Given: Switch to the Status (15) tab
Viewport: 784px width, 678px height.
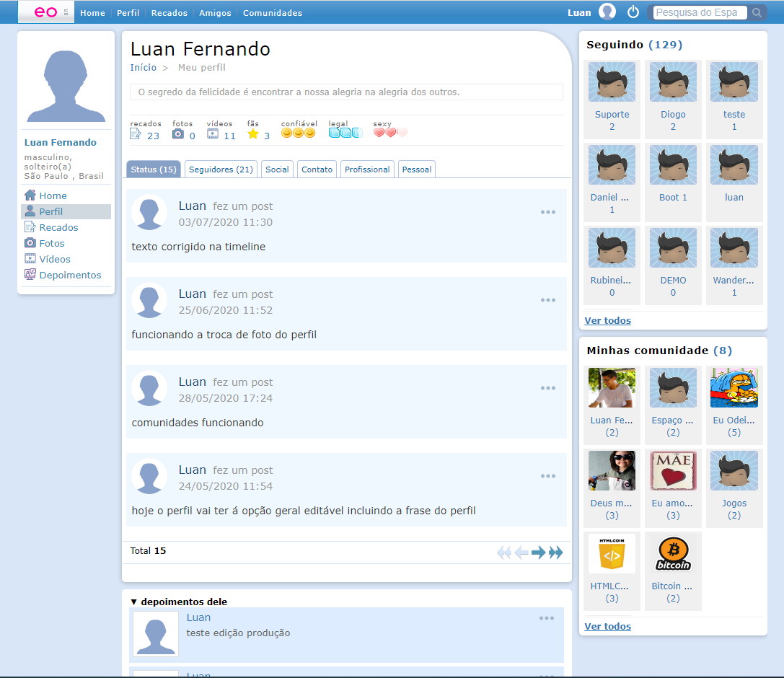Looking at the screenshot, I should (154, 169).
